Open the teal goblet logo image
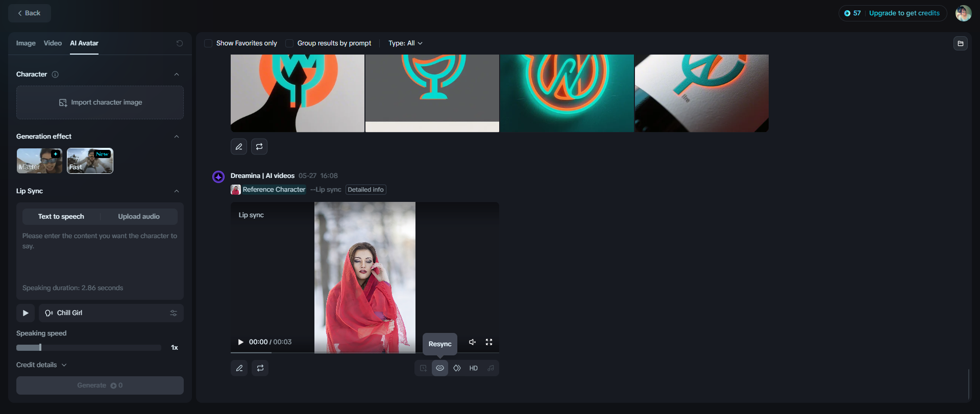Viewport: 980px width, 414px height. [x=432, y=93]
